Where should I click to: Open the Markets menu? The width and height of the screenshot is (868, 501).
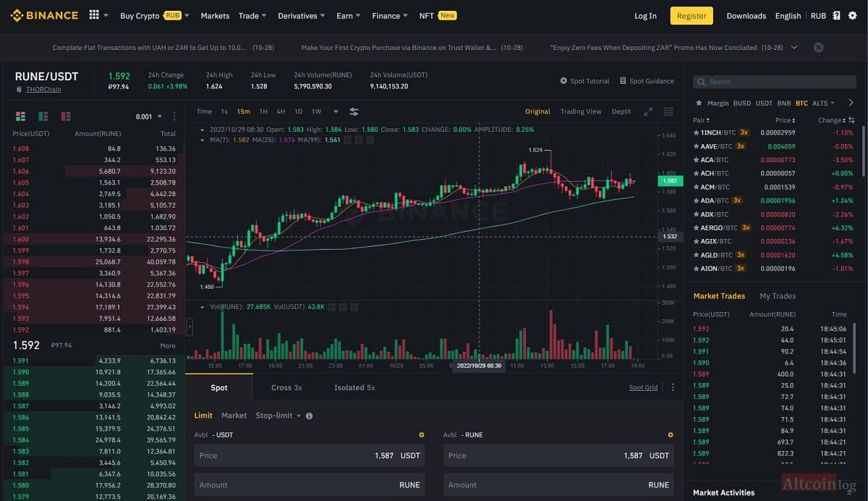point(215,15)
